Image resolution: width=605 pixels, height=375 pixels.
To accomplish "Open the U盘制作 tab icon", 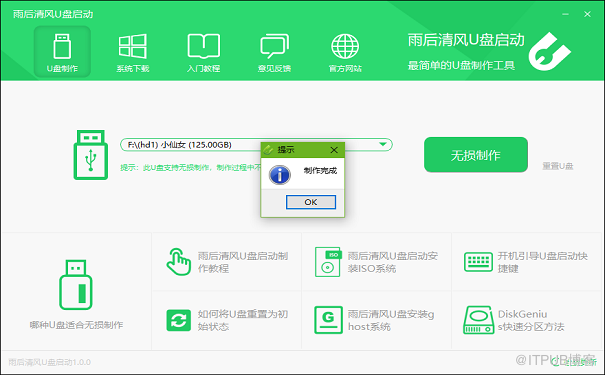I will pyautogui.click(x=62, y=46).
